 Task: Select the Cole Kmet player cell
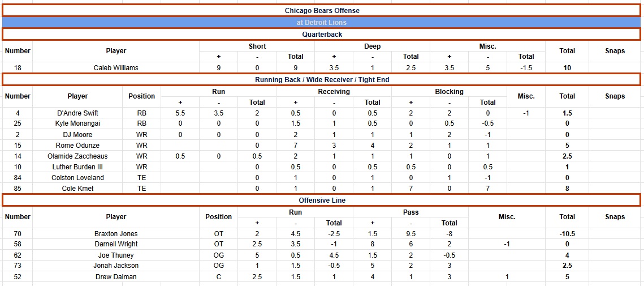coord(78,189)
